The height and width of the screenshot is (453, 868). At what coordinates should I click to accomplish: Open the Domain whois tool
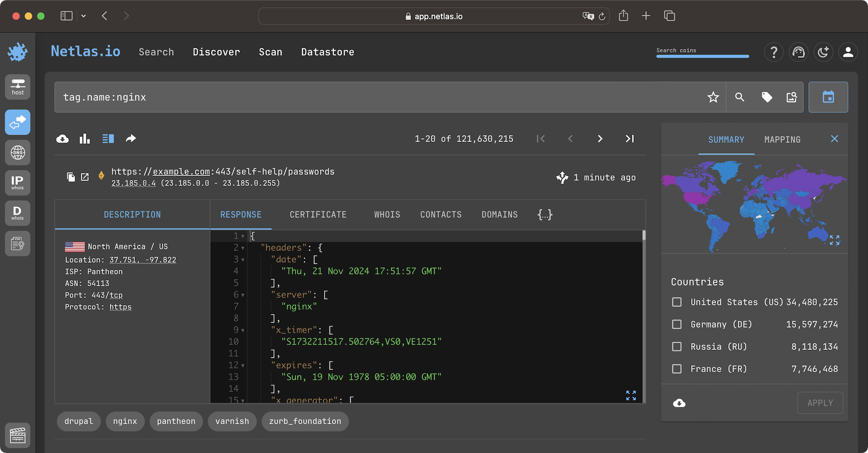[x=17, y=213]
